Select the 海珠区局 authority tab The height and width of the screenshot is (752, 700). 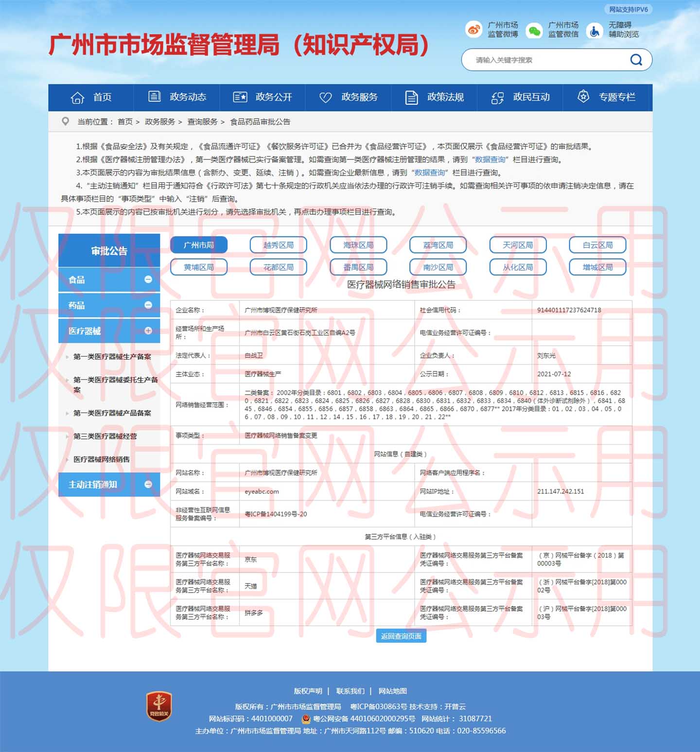pos(358,245)
